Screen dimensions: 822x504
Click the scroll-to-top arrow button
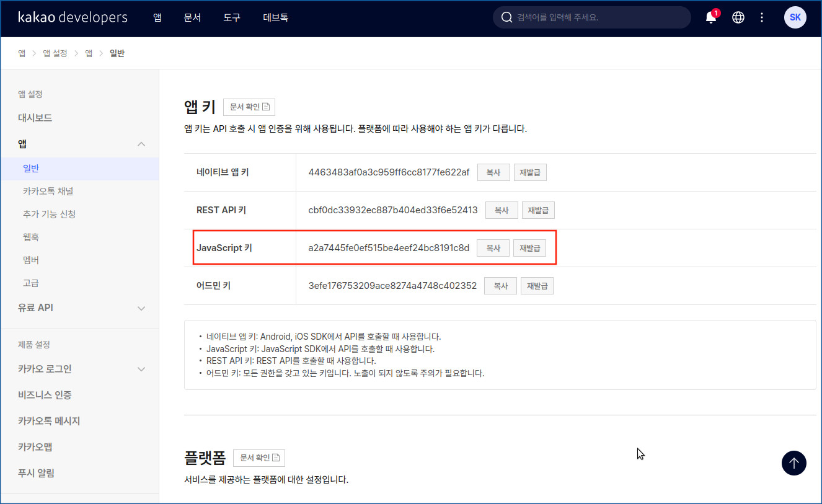793,462
